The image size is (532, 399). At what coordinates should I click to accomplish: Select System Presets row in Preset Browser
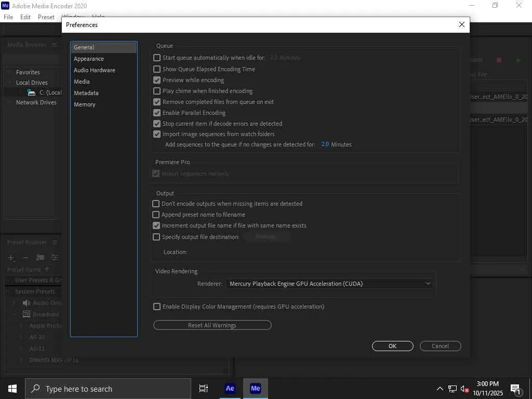pyautogui.click(x=35, y=291)
